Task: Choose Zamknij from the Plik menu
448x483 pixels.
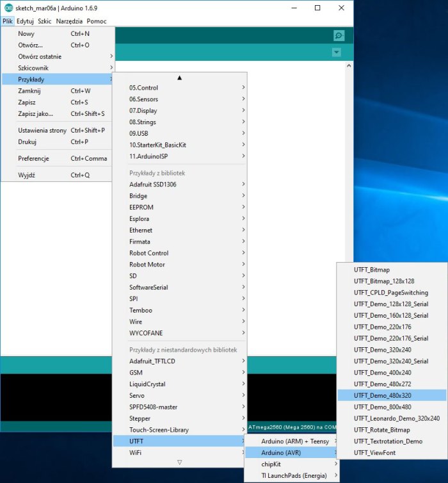Action: click(x=57, y=91)
